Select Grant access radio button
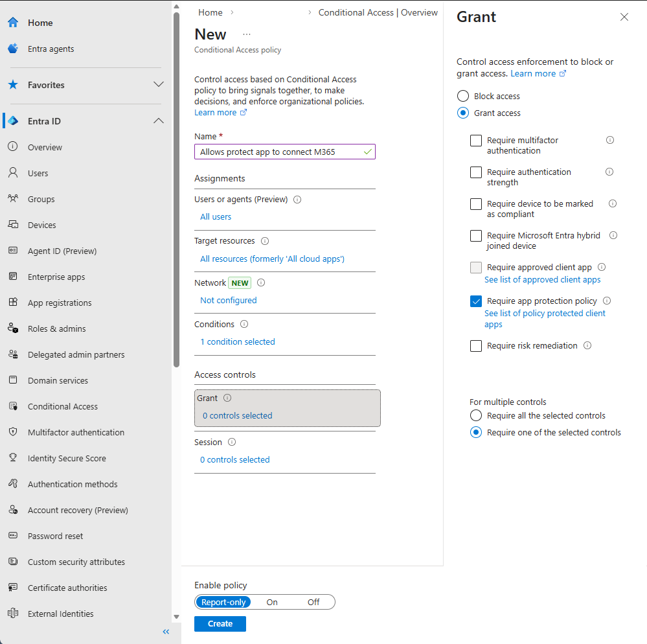The height and width of the screenshot is (644, 647). [x=463, y=113]
